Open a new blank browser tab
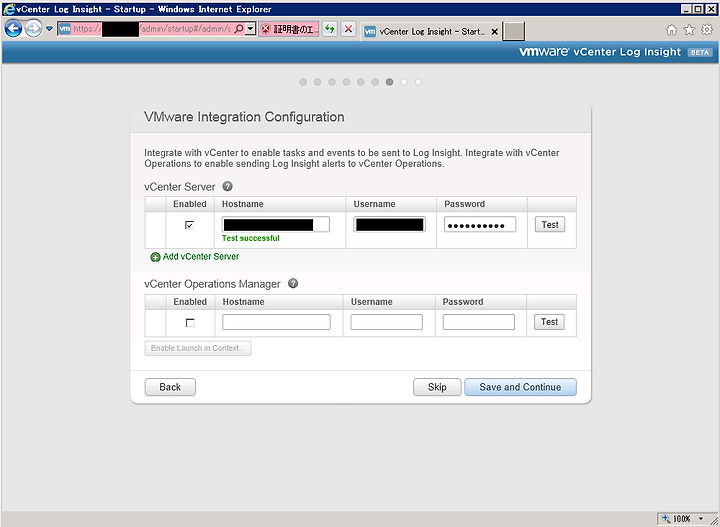This screenshot has height=527, width=720. tap(514, 32)
